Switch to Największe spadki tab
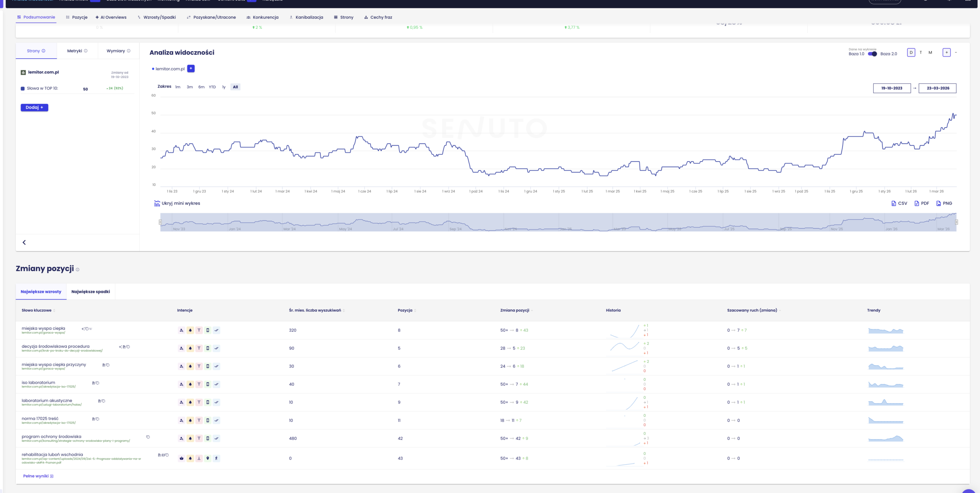 (x=90, y=292)
